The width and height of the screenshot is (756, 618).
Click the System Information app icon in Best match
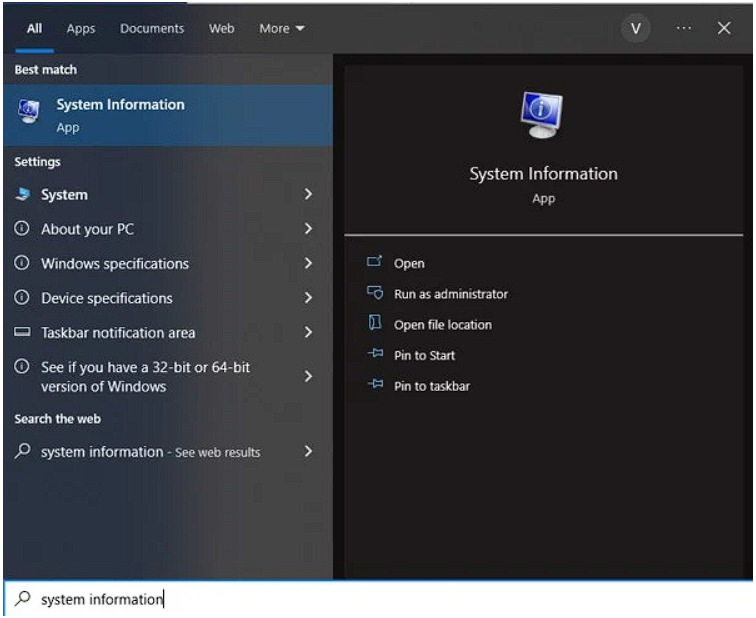29,114
